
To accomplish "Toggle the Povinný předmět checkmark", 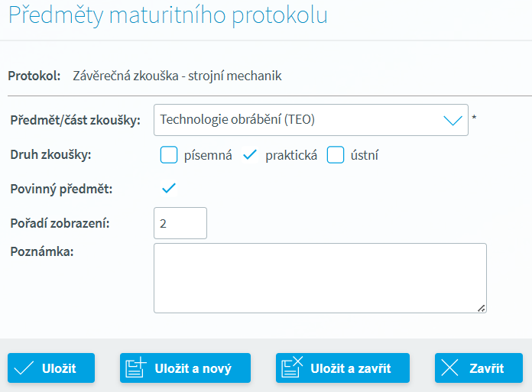I will (x=169, y=188).
